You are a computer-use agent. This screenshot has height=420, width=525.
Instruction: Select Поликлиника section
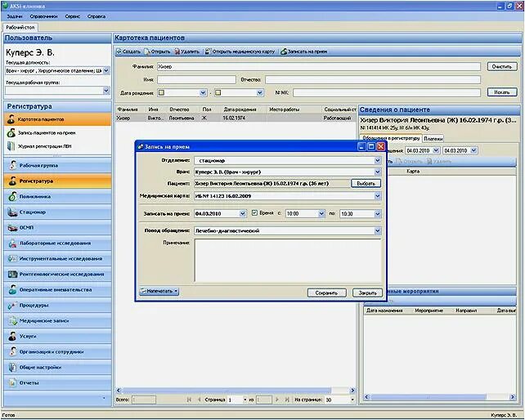pyautogui.click(x=57, y=196)
